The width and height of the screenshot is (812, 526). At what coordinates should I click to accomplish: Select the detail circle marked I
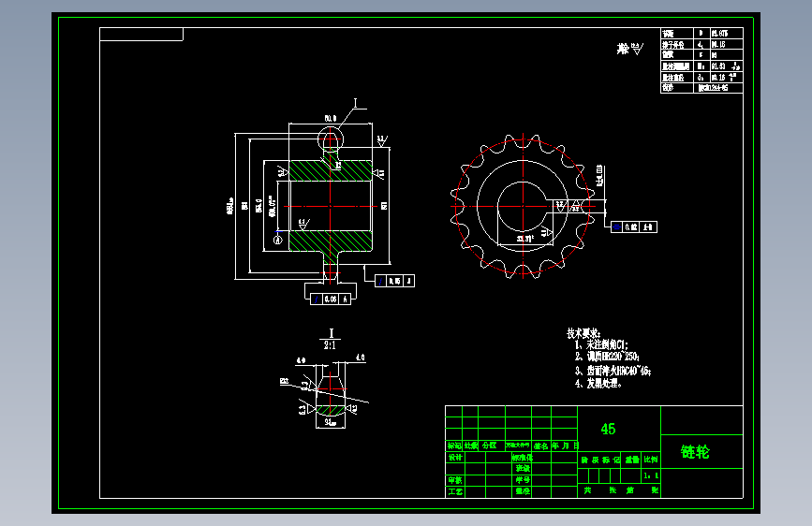(331, 139)
